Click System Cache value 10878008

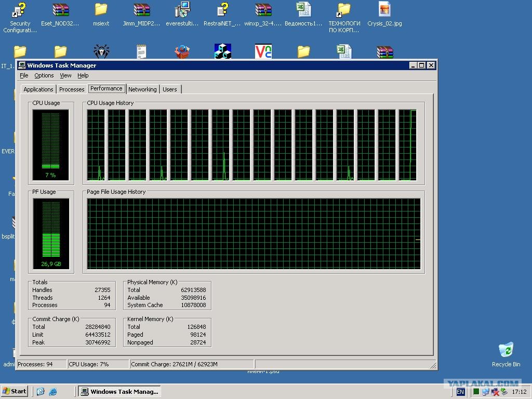point(193,305)
